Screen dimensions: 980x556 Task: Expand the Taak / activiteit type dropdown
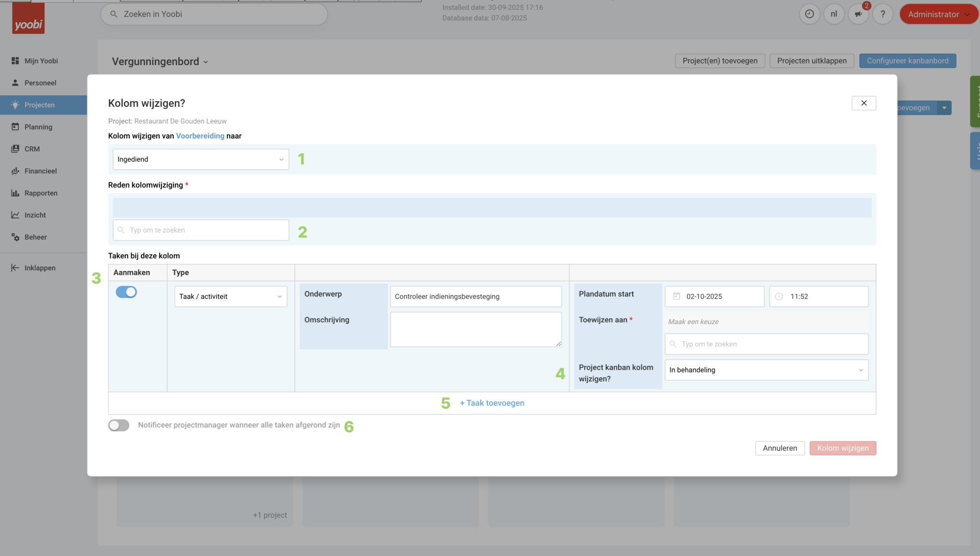coord(231,297)
